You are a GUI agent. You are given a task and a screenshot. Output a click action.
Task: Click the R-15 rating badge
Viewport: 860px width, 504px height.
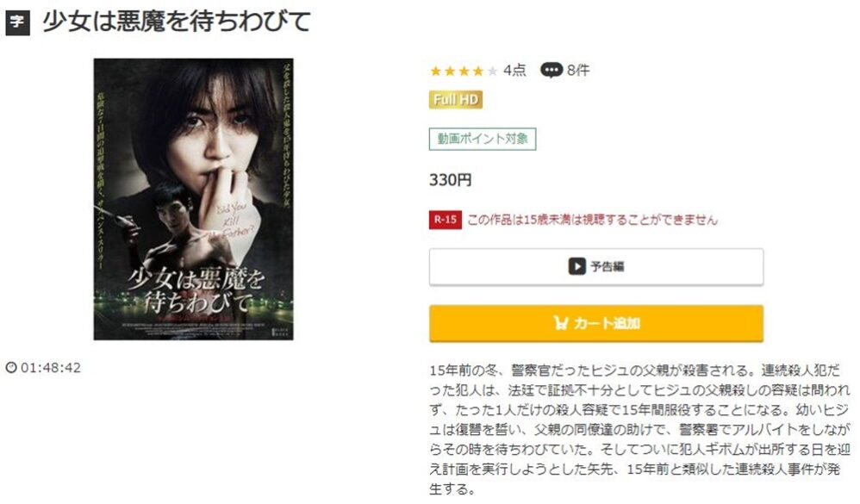point(446,220)
